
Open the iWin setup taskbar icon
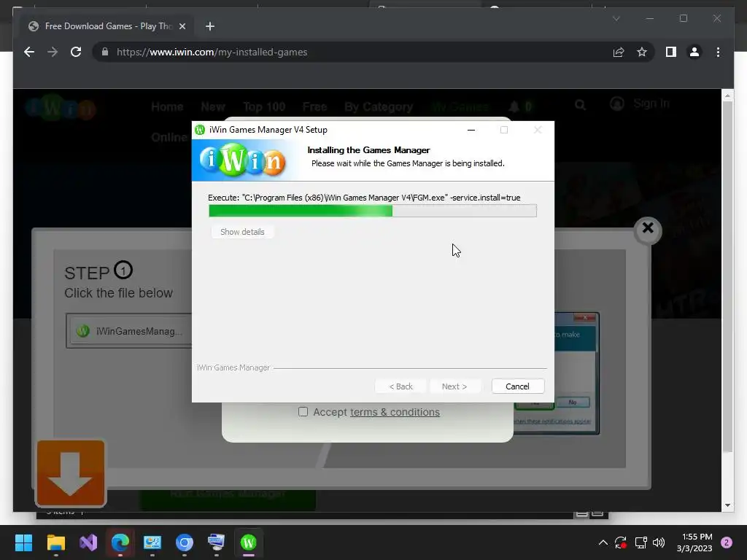[249, 542]
